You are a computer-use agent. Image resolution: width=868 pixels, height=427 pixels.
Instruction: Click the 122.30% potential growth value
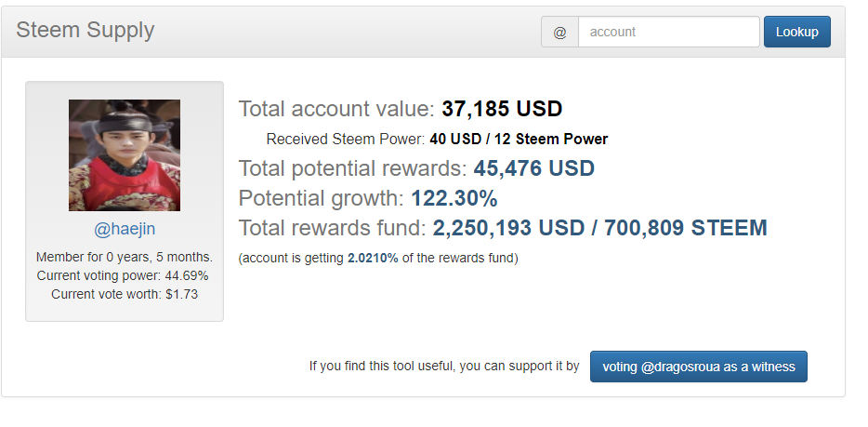tap(454, 198)
